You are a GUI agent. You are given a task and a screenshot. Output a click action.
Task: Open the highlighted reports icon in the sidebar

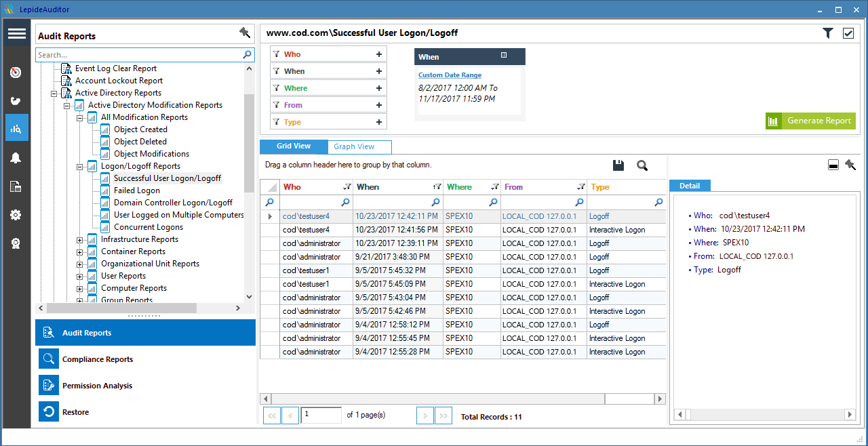16,128
